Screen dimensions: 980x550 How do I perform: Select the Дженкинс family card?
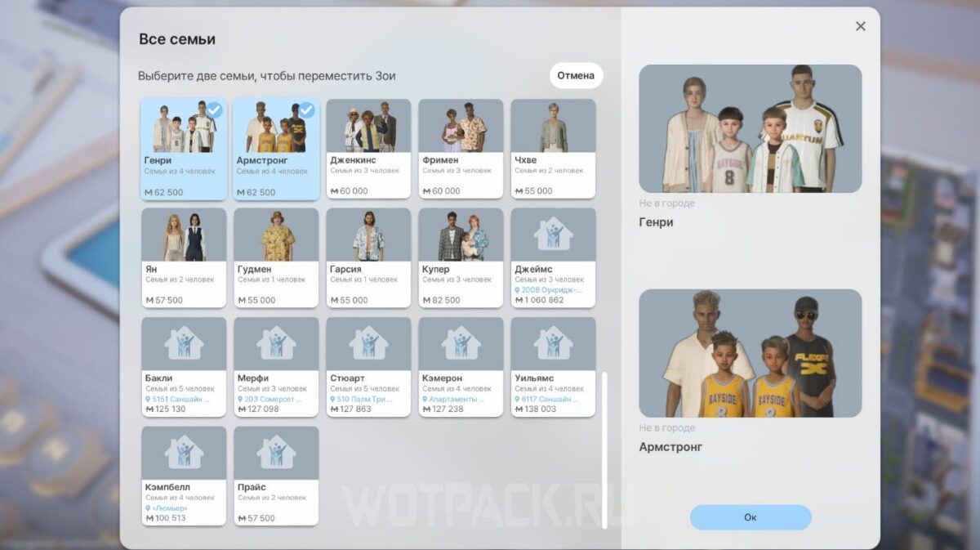(368, 149)
